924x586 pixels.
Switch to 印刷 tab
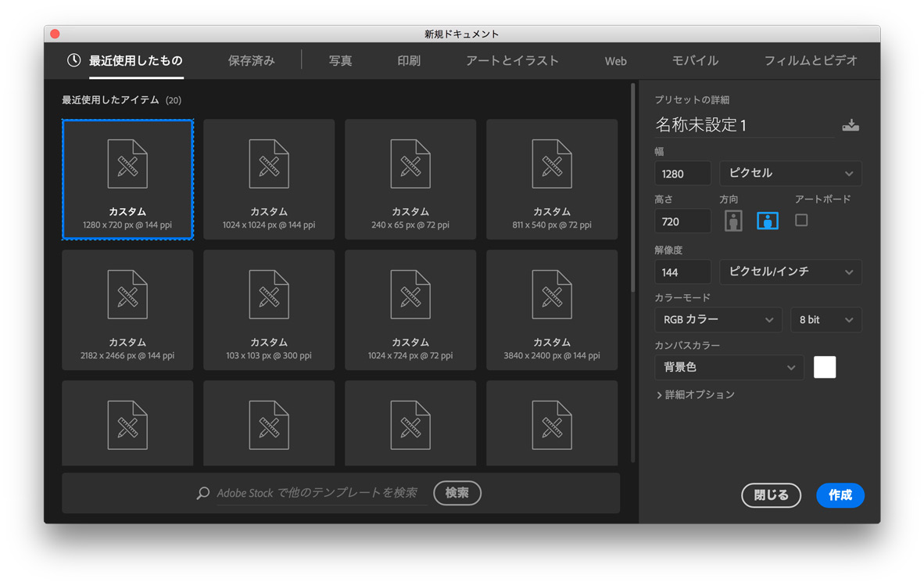click(408, 60)
